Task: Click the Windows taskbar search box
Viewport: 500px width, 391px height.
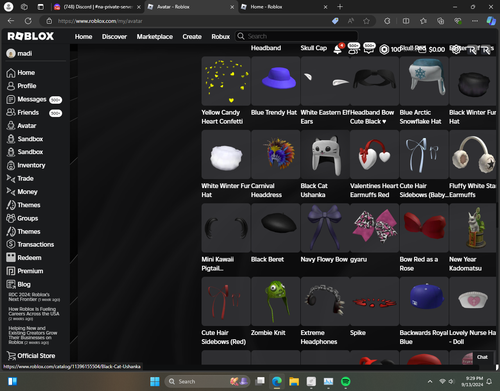Action: [x=207, y=381]
